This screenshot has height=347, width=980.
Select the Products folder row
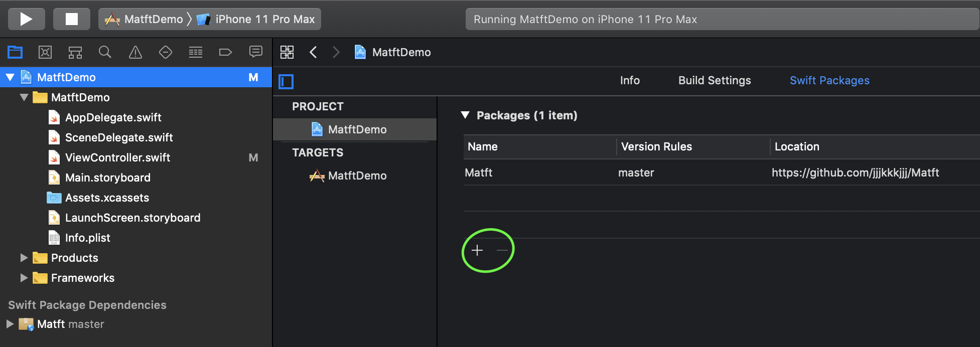pos(136,258)
